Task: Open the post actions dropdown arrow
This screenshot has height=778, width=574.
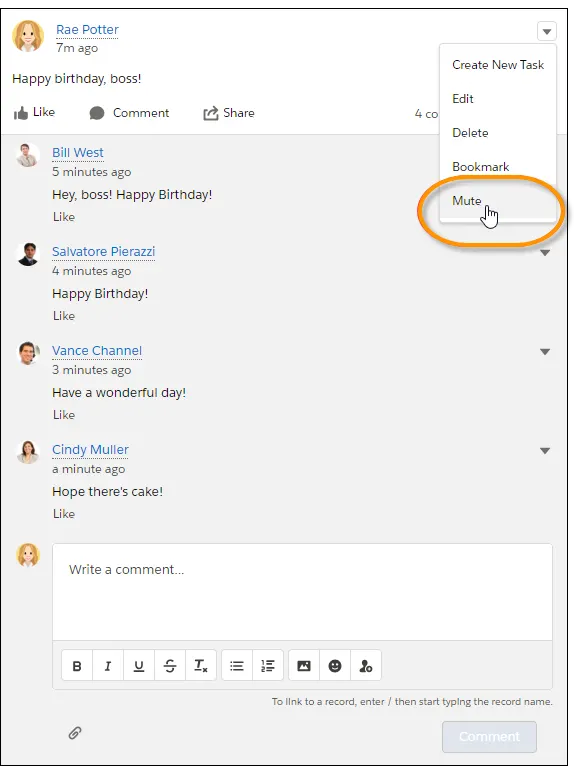Action: pos(546,31)
